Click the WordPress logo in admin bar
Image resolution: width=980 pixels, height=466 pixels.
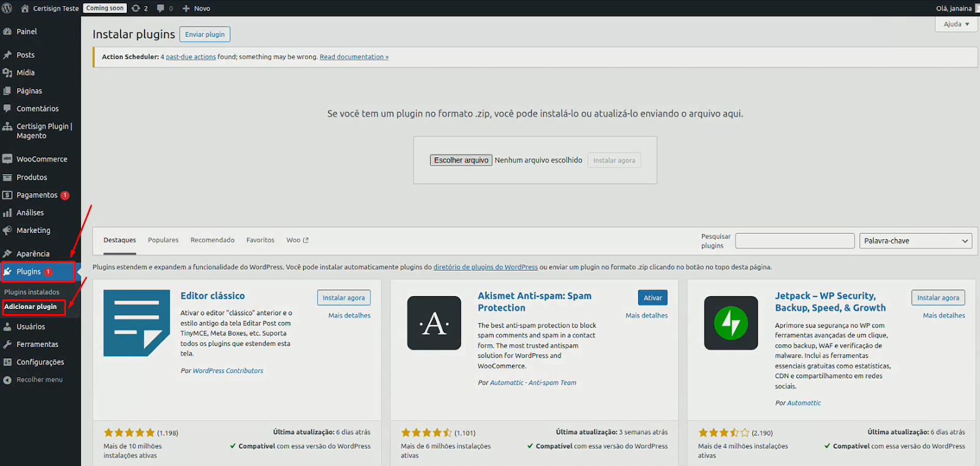(7, 8)
